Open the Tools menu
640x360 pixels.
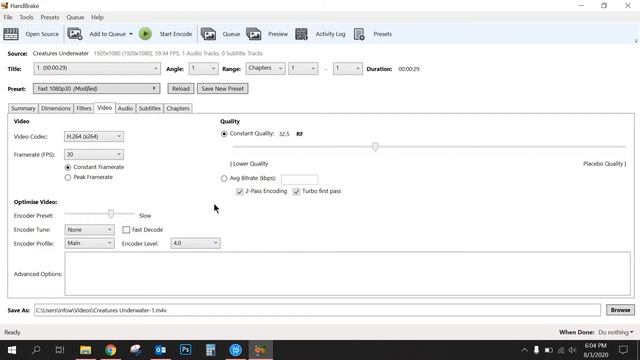tap(26, 18)
